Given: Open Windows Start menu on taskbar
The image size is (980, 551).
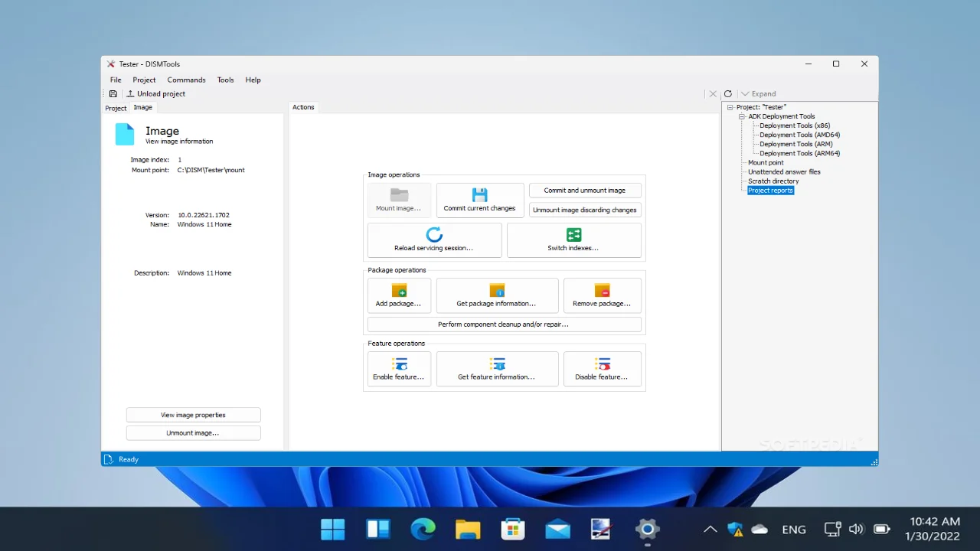Looking at the screenshot, I should pos(333,529).
